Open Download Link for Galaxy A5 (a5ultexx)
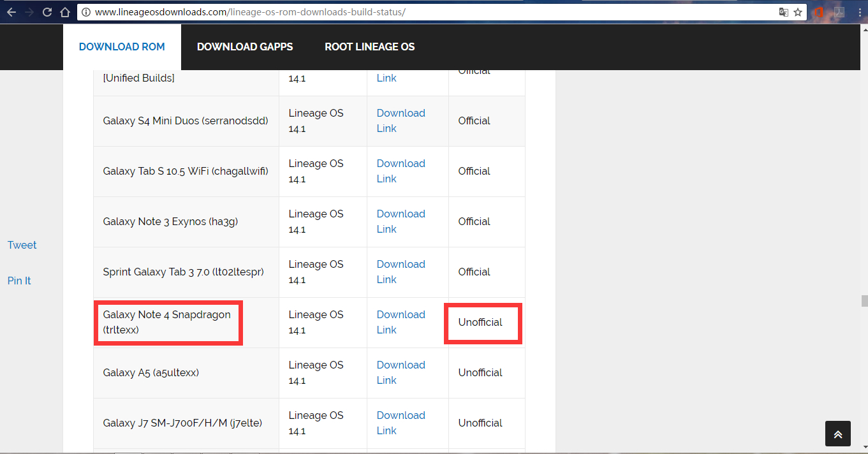This screenshot has height=454, width=868. click(401, 372)
